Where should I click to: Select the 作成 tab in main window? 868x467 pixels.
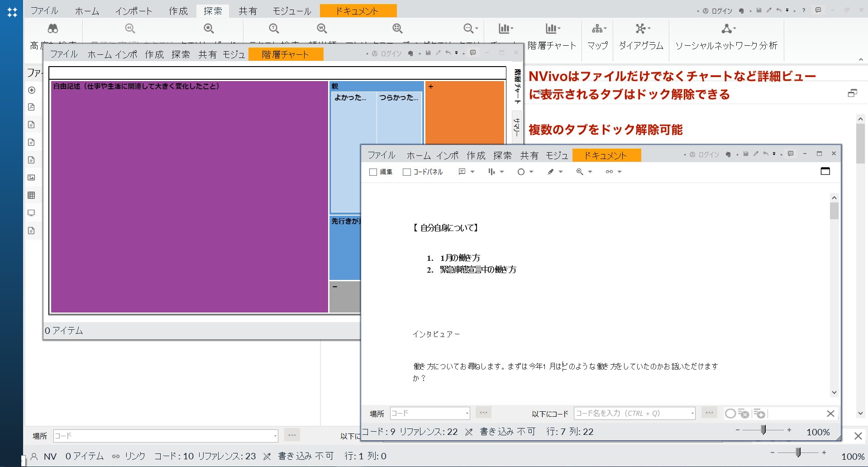[x=178, y=11]
